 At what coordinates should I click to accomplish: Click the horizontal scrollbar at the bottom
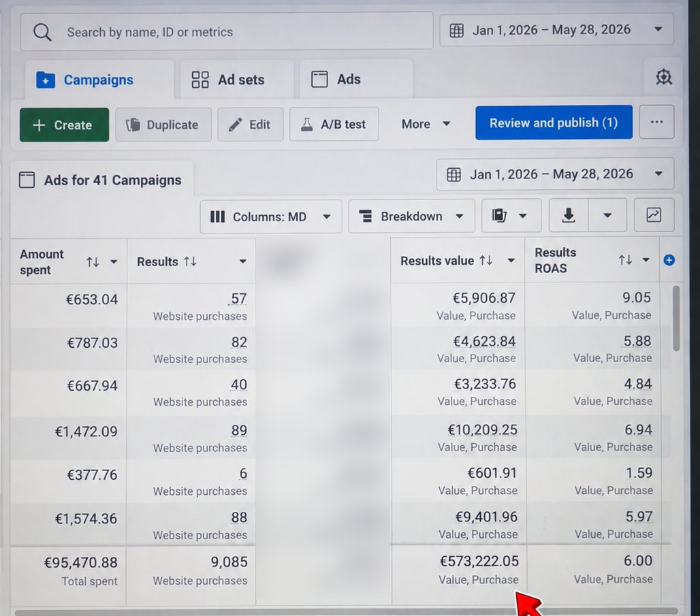pos(347,611)
